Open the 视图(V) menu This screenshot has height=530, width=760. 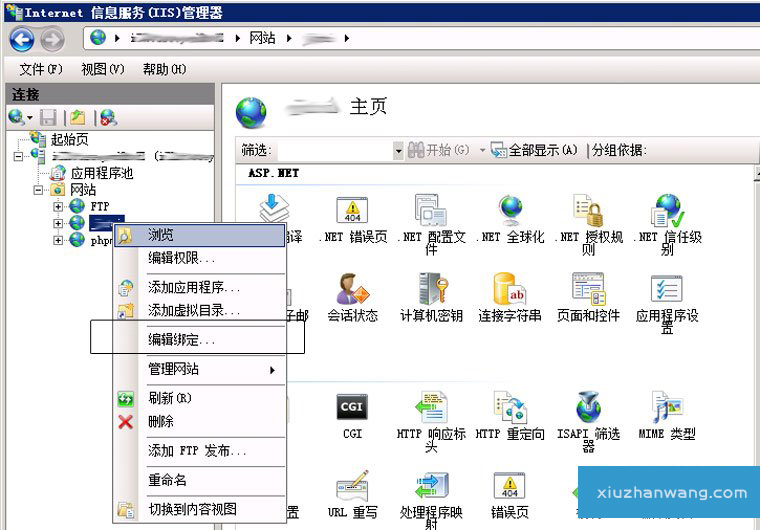(102, 69)
